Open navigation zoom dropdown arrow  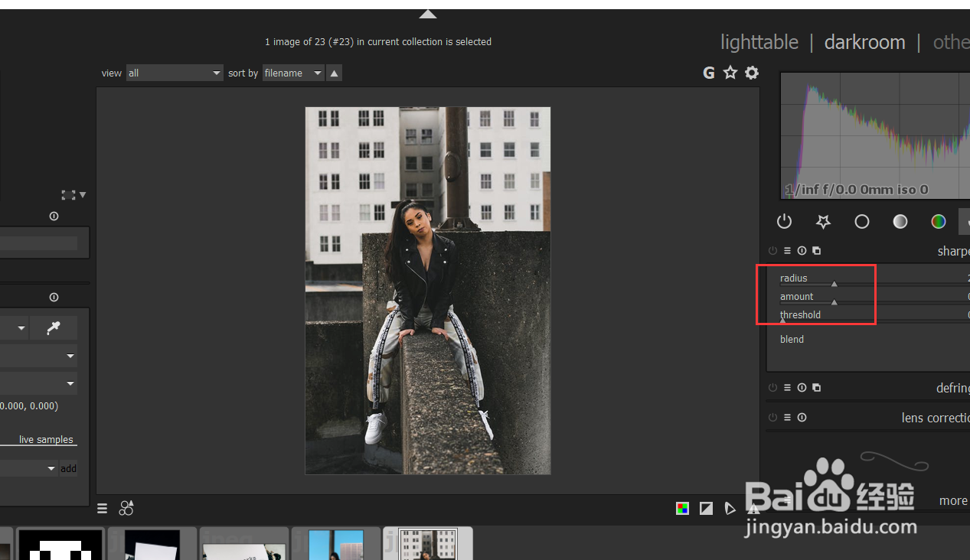click(x=83, y=195)
